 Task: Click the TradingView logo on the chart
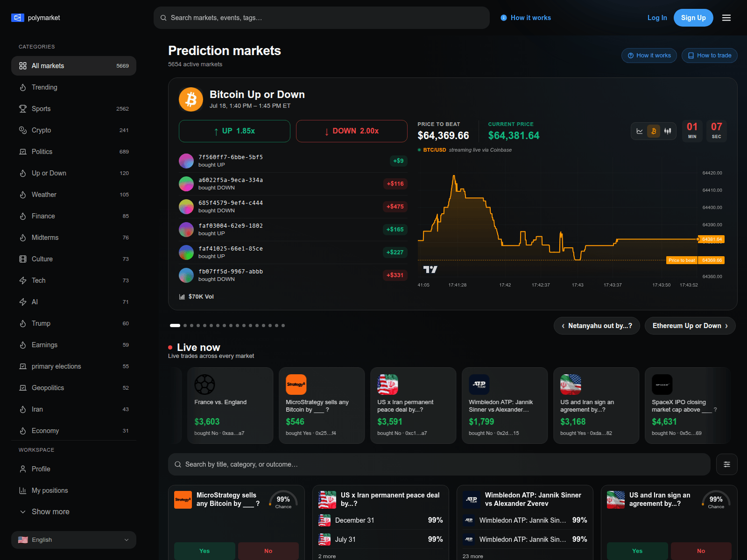pyautogui.click(x=430, y=269)
